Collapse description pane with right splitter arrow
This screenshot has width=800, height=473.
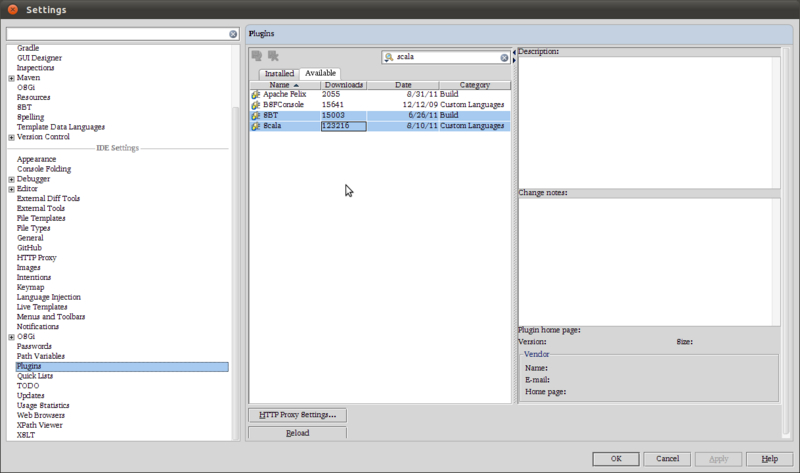pyautogui.click(x=514, y=61)
